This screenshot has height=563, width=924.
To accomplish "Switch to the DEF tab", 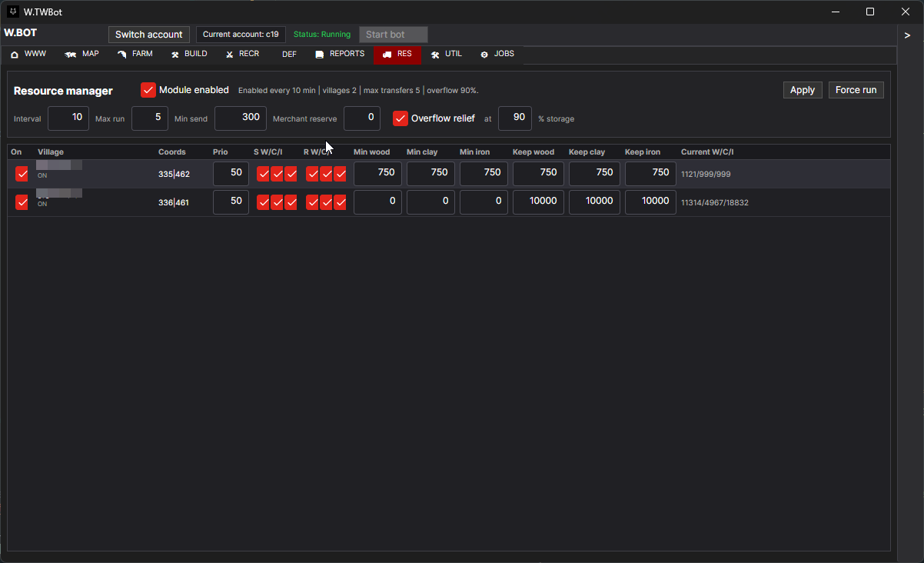I will tap(289, 55).
